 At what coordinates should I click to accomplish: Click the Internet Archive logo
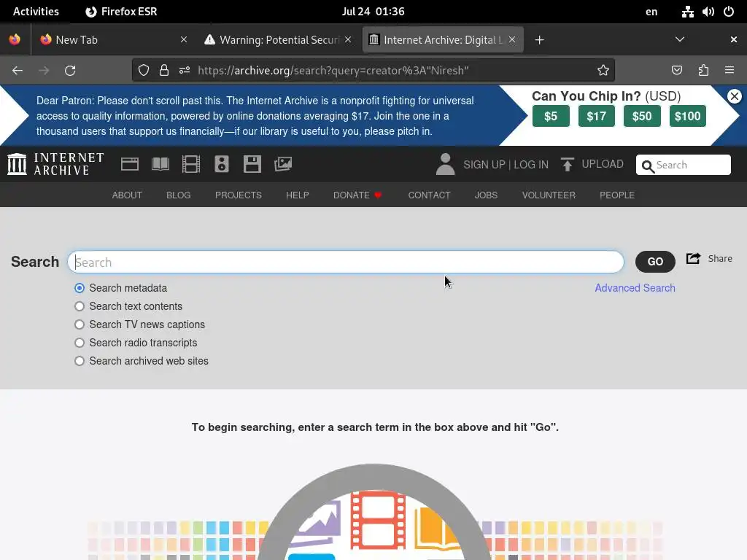55,164
